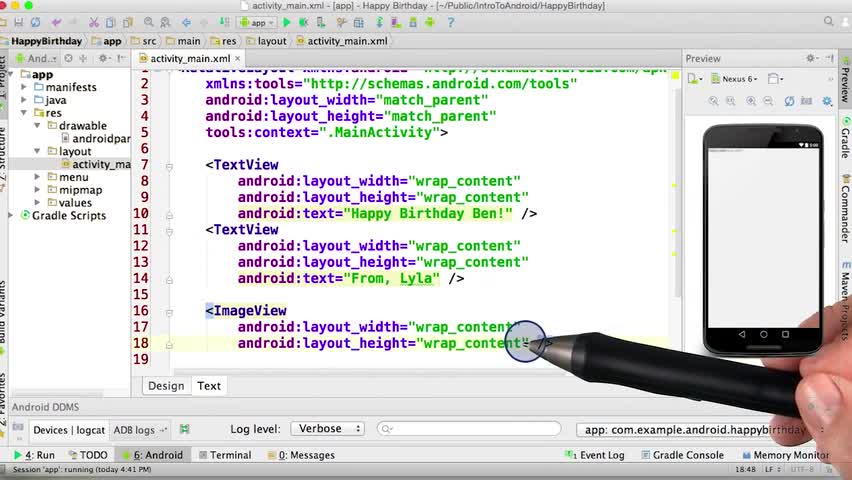Expand the manifests folder

24,87
